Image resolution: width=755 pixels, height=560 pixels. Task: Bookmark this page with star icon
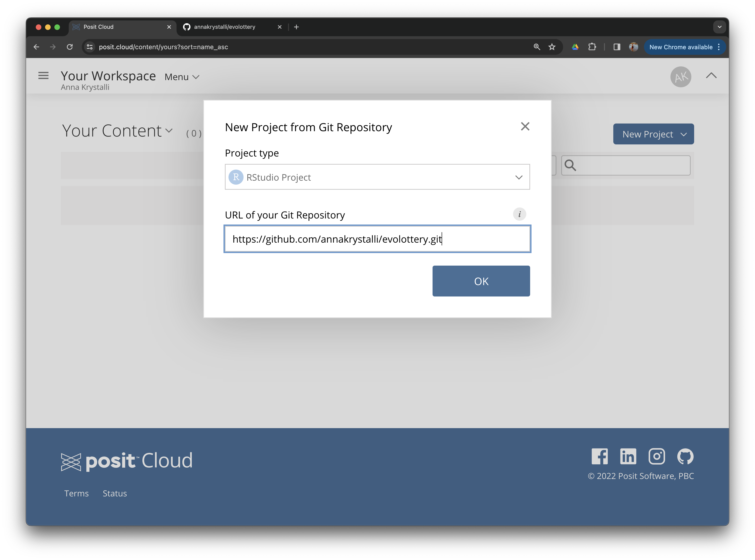552,47
